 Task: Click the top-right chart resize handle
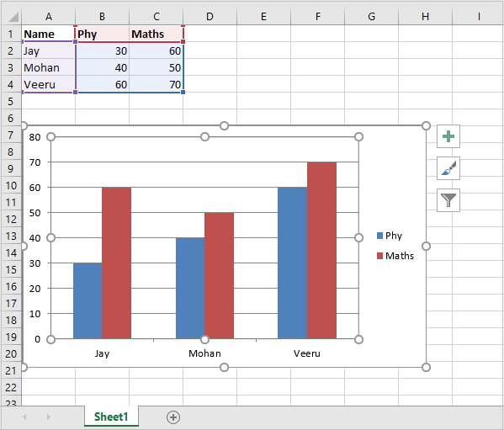pyautogui.click(x=426, y=125)
